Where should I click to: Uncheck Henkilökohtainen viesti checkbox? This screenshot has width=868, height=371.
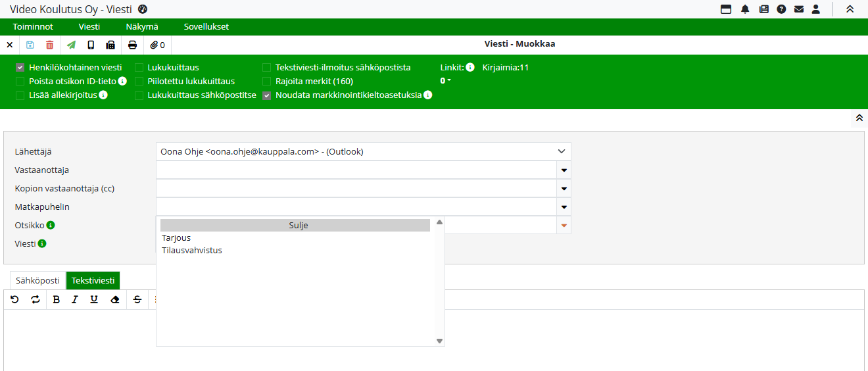click(20, 67)
